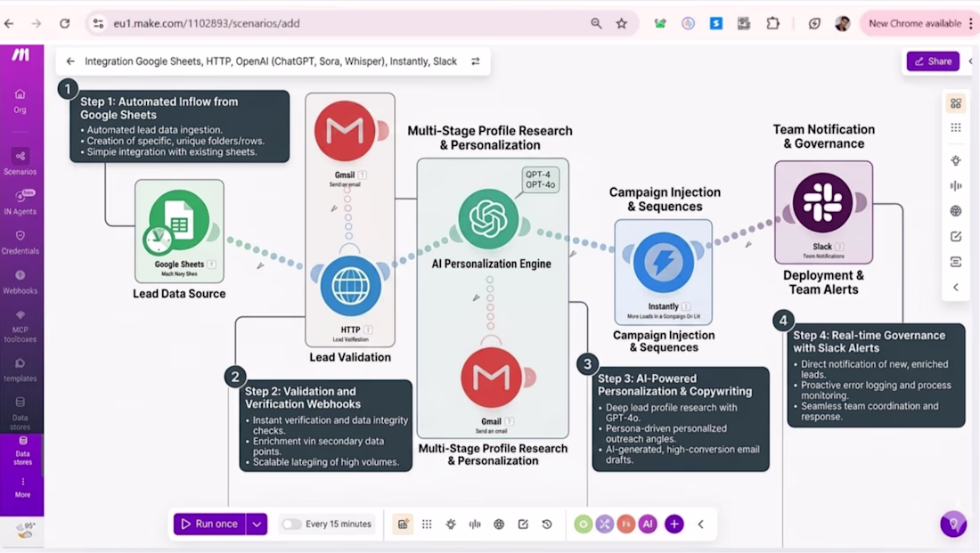Viewport: 980px width, 553px height.
Task: Open highlighted Data stores item
Action: (x=22, y=451)
